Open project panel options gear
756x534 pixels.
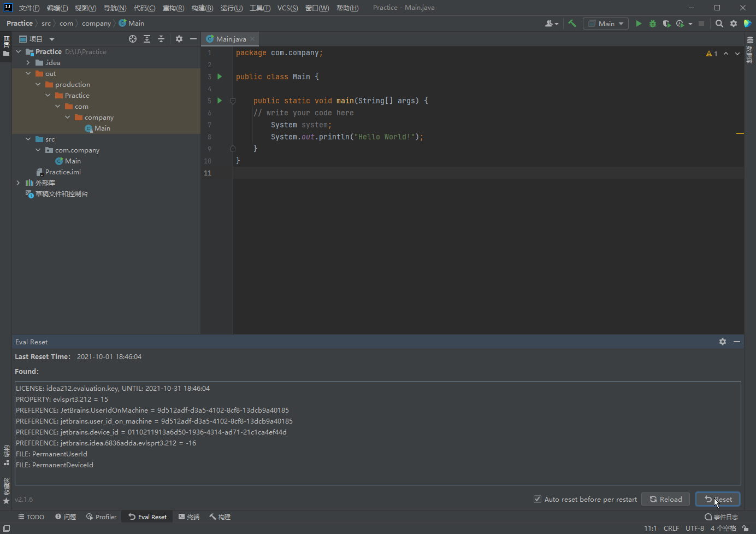179,39
